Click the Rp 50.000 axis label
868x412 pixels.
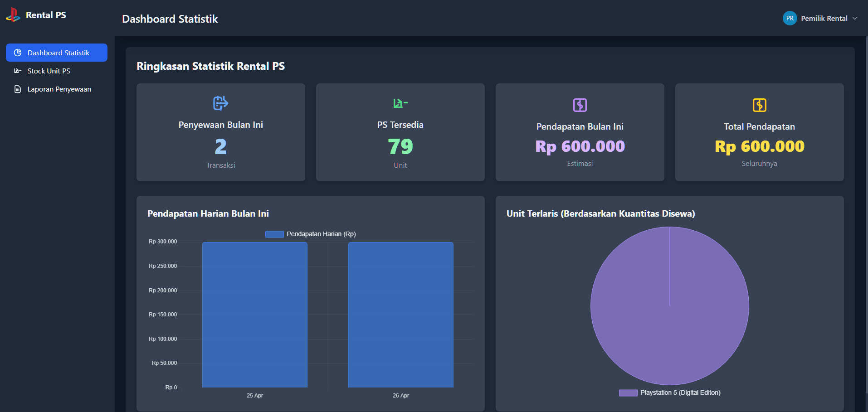click(164, 363)
